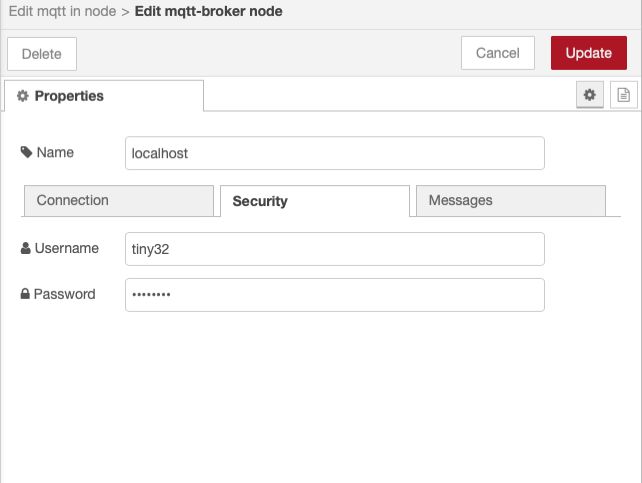Viewport: 642px width, 483px height.
Task: Click the Edit mqtt-broker node title
Action: click(x=208, y=11)
